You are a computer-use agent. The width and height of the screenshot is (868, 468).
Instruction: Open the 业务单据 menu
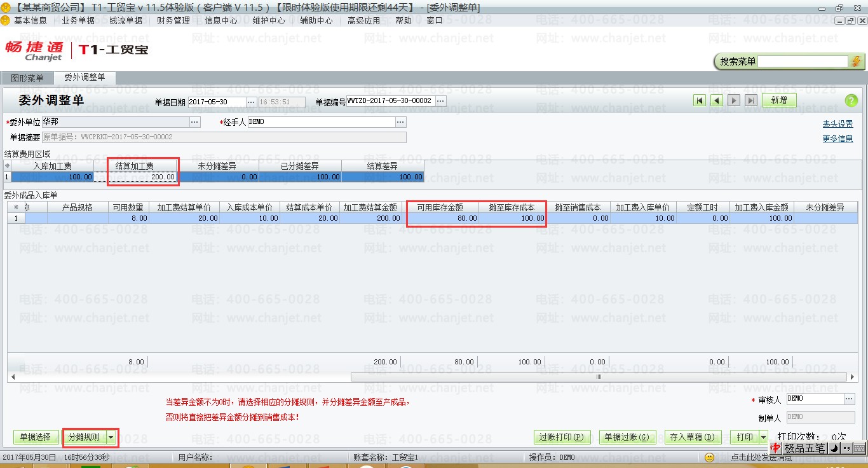(78, 20)
